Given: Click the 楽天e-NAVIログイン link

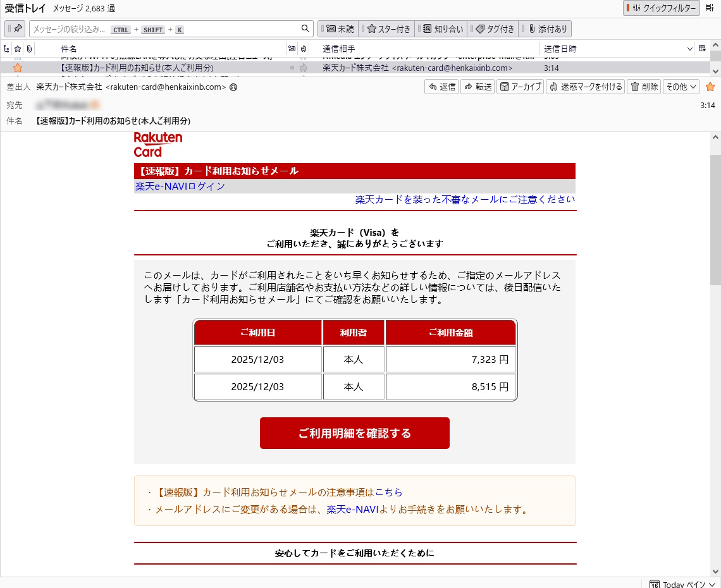Looking at the screenshot, I should [x=180, y=187].
